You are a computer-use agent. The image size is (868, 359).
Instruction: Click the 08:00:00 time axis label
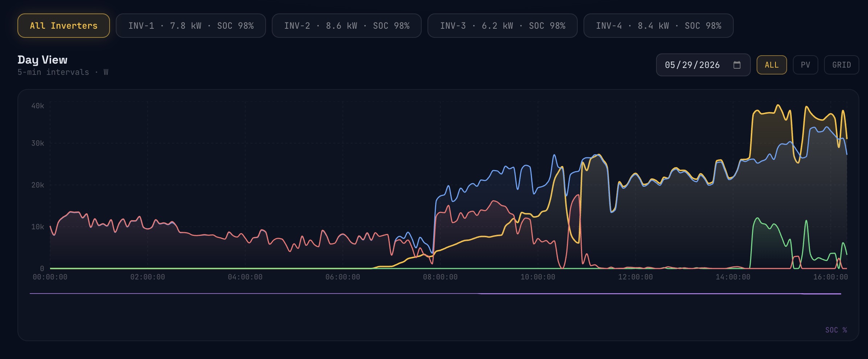[x=440, y=277]
